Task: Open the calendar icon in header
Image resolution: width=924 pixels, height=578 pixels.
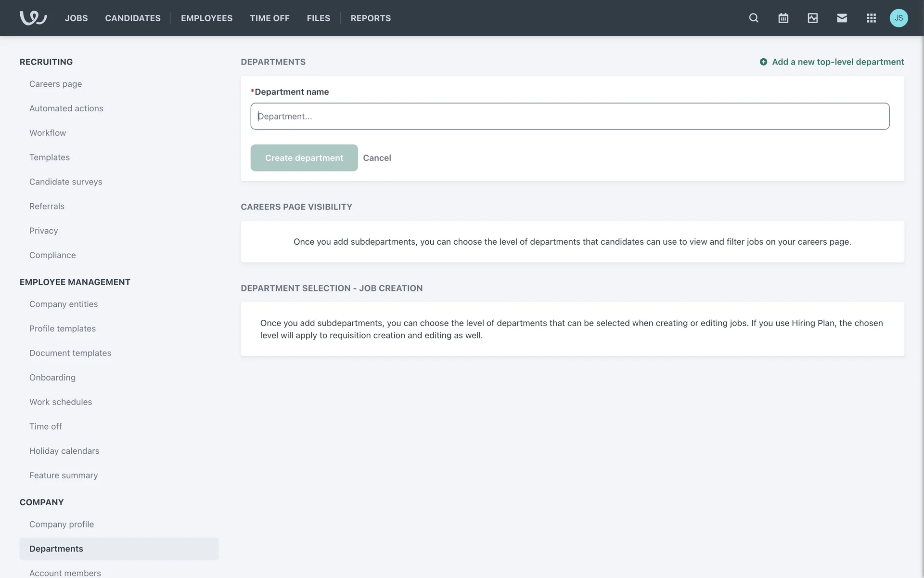Action: point(783,18)
